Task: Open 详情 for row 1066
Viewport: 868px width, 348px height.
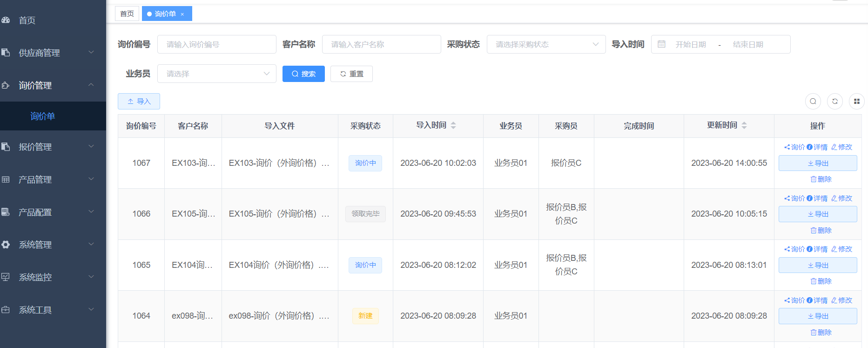Action: click(x=817, y=198)
